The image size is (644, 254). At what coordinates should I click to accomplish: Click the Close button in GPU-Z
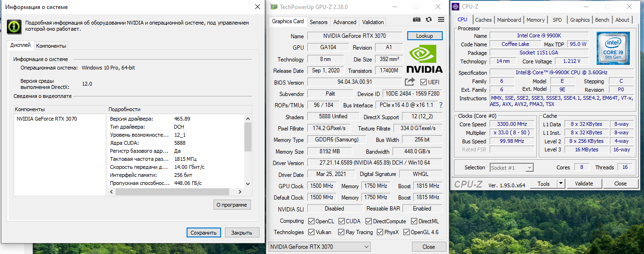tap(429, 246)
